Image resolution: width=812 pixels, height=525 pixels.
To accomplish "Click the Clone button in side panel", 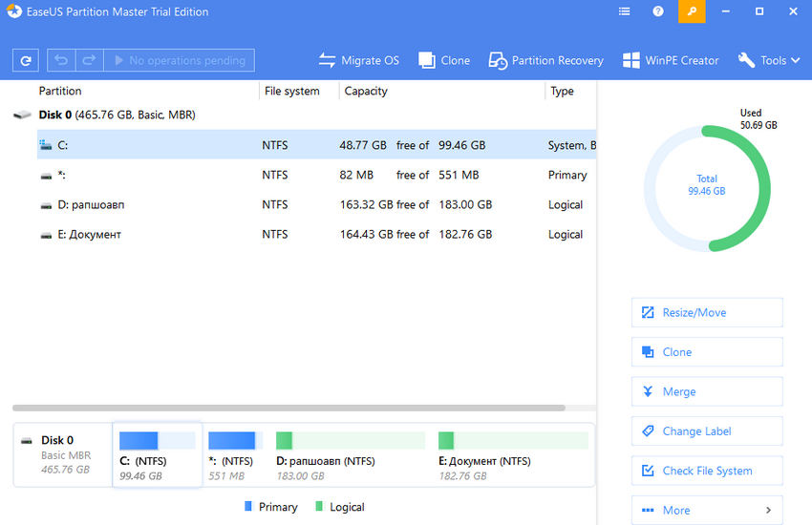I will click(707, 351).
